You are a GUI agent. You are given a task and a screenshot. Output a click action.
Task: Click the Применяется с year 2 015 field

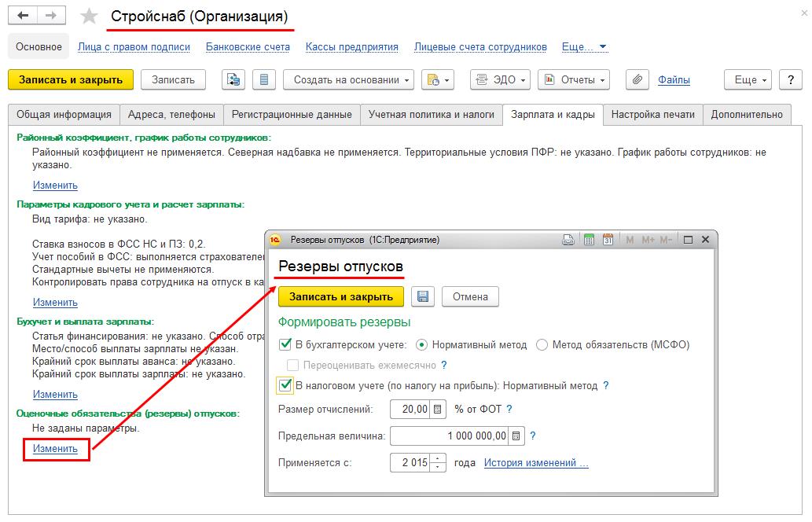tap(411, 463)
